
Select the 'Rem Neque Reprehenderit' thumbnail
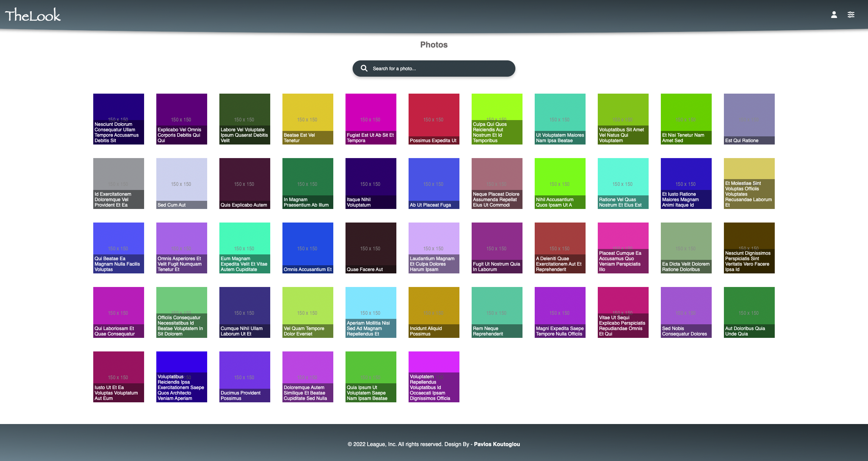pyautogui.click(x=497, y=312)
